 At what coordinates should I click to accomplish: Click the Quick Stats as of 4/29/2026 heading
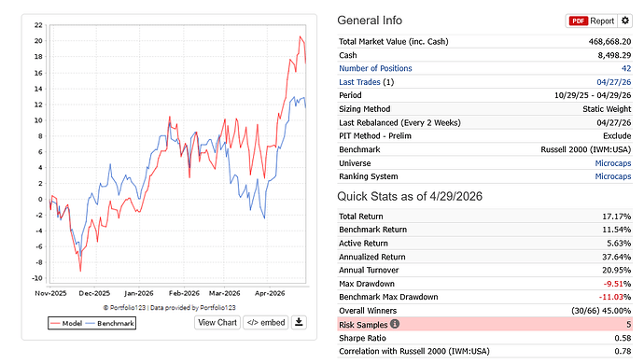click(410, 196)
